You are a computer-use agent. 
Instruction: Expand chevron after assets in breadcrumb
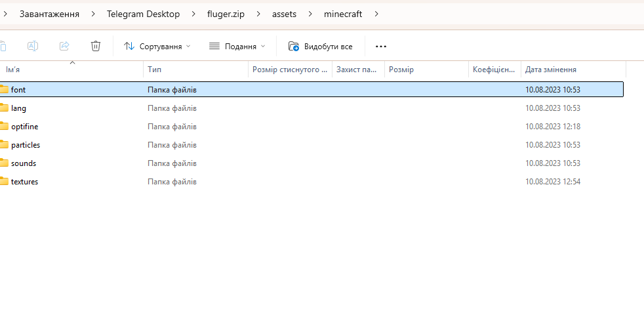click(310, 14)
